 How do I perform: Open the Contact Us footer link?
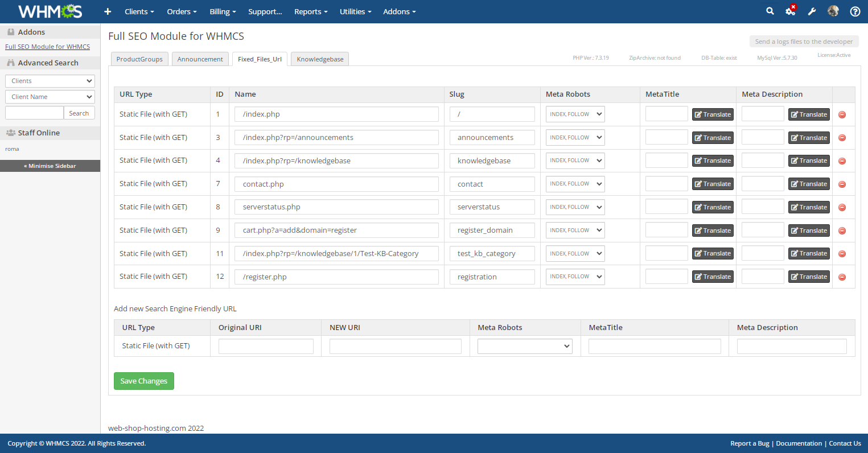845,443
